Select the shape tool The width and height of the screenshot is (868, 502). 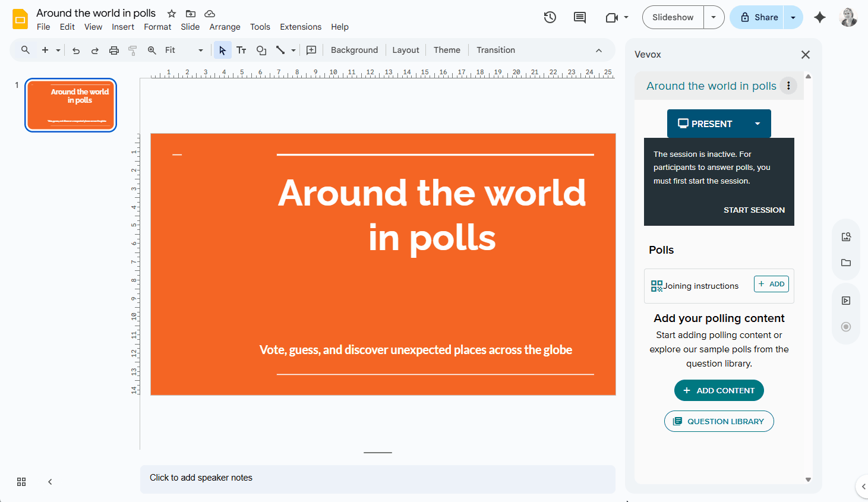click(261, 50)
